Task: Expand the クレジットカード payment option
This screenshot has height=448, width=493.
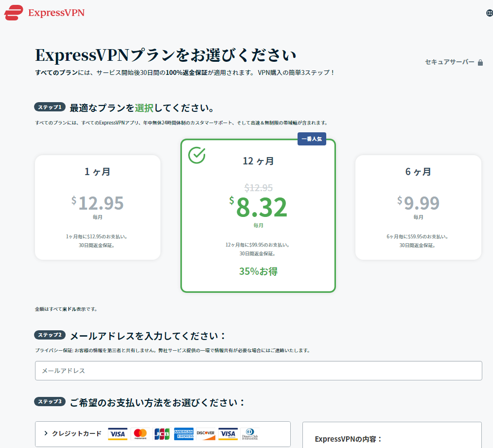Action: tap(163, 434)
